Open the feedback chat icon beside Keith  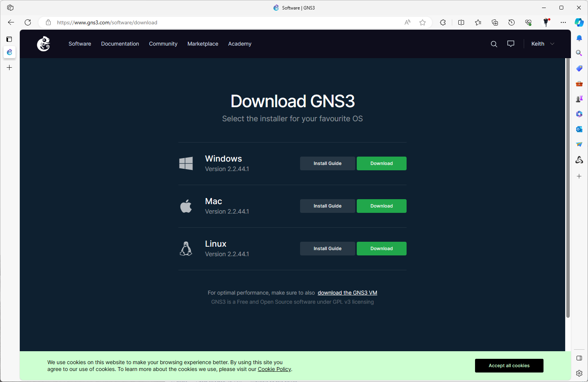tap(510, 44)
